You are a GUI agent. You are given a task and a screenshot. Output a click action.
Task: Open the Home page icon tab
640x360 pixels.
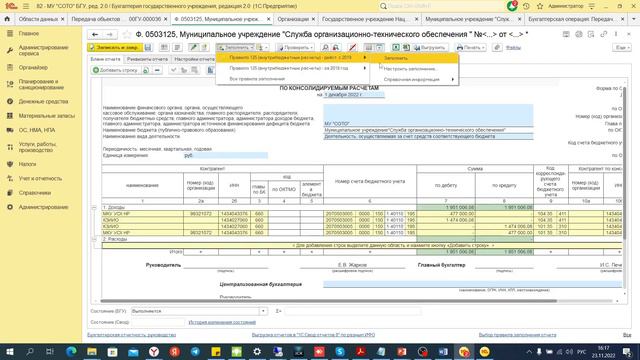pyautogui.click(x=7, y=19)
